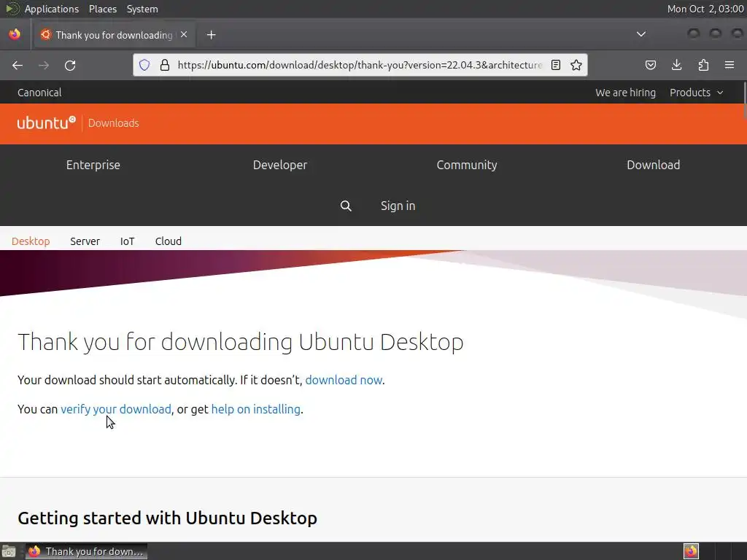This screenshot has height=560, width=747.
Task: Open the Applications menu
Action: point(52,9)
